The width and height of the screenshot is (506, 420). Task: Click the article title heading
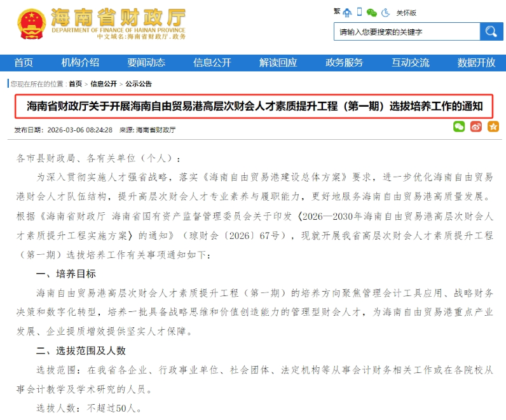(254, 106)
